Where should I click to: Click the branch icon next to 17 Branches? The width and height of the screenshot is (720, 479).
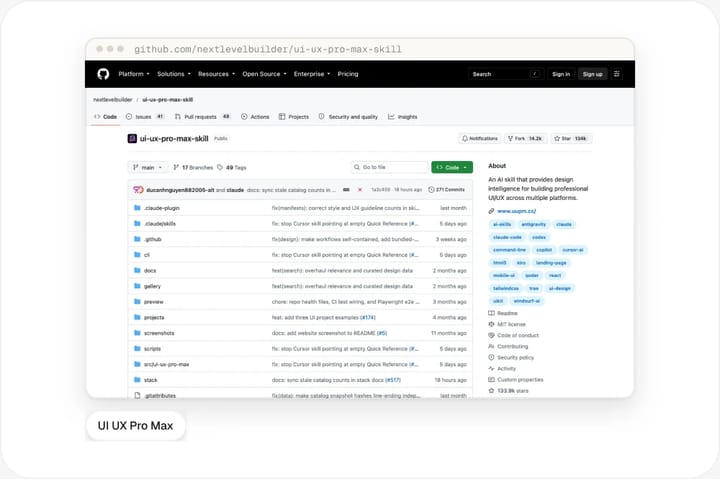coord(176,168)
